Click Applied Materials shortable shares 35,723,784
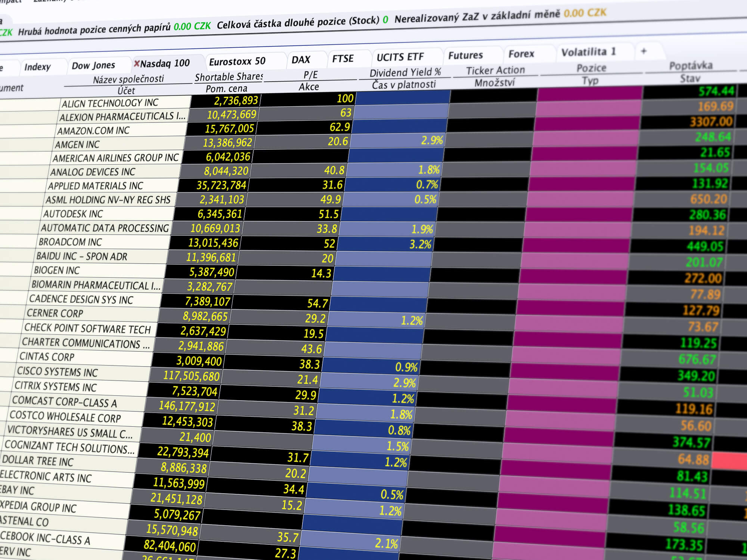Viewport: 747px width, 560px height. 221,185
